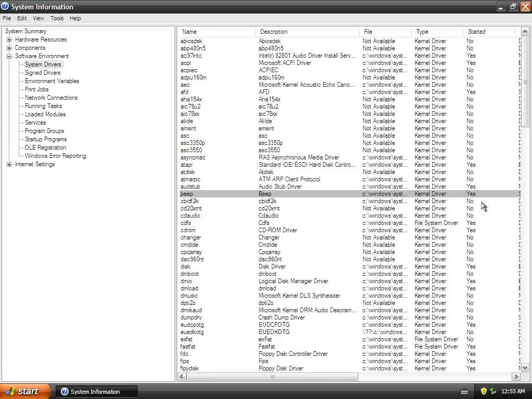Select Loaded Modules tree item

45,114
